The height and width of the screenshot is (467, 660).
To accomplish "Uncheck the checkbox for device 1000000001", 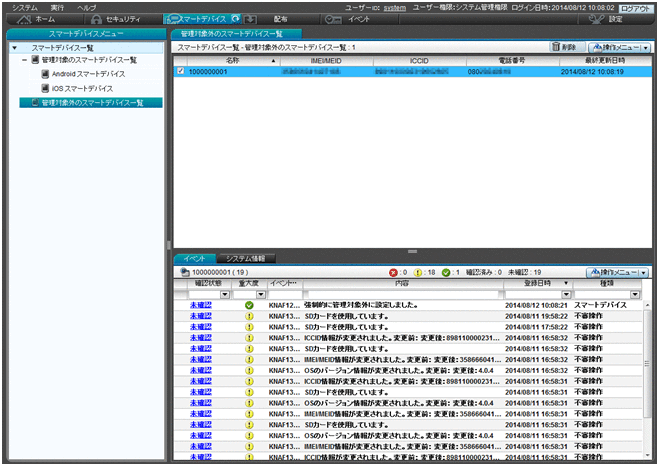I will tap(179, 72).
